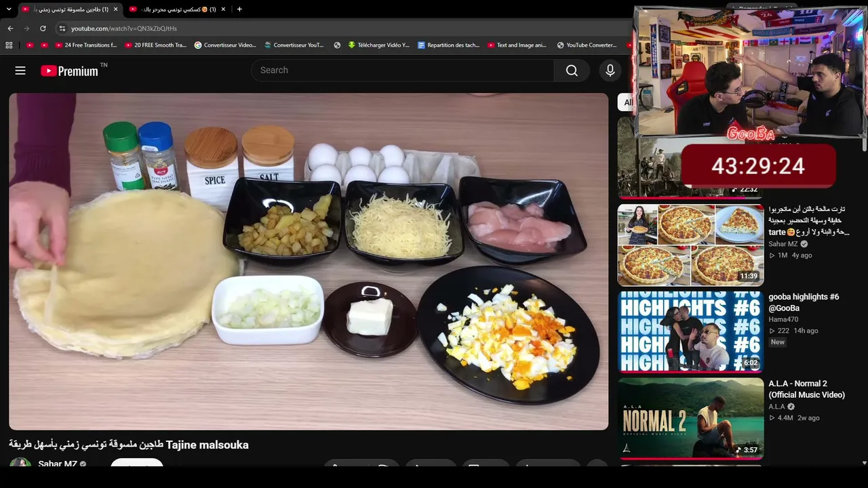Viewport: 868px width, 488px height.
Task: Open 'A.L.A - Normal 2 (Official Music Video)' title
Action: [x=806, y=389]
